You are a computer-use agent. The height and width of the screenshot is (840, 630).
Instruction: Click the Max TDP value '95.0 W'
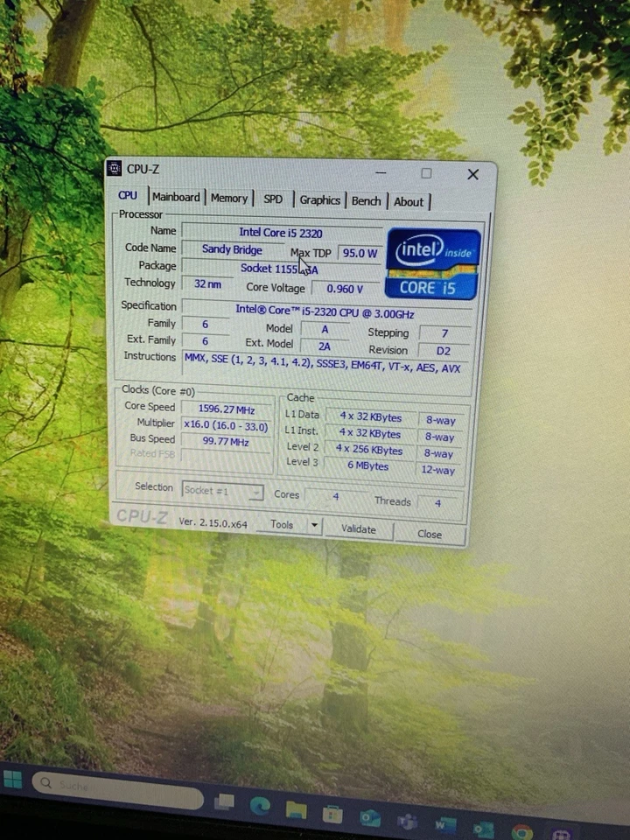click(360, 253)
